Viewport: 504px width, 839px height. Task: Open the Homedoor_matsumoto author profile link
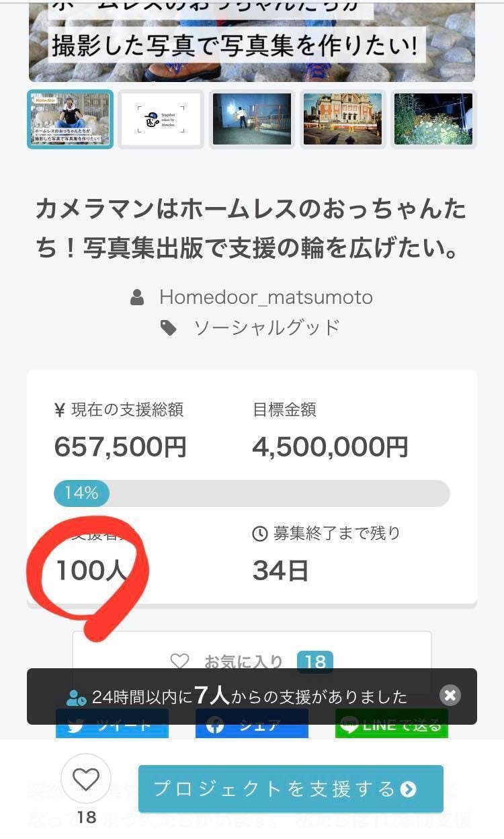click(x=265, y=297)
